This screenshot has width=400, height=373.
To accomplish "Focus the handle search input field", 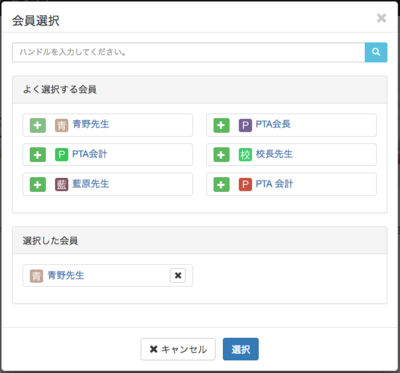I will pyautogui.click(x=189, y=52).
